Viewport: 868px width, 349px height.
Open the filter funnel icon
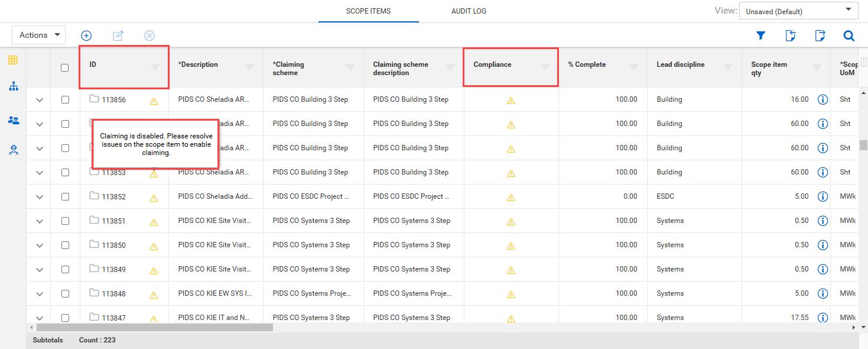coord(761,36)
